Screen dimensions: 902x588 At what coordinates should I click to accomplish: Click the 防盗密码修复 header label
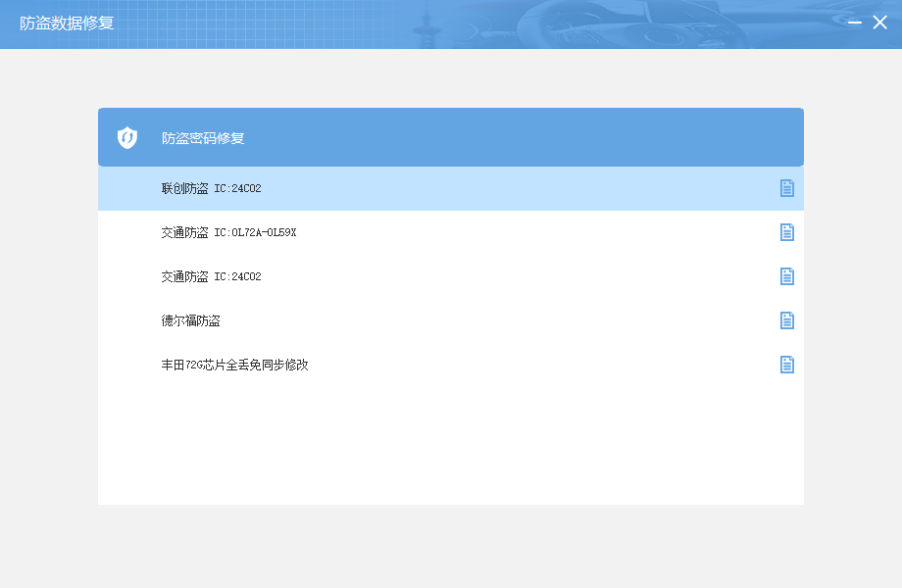(203, 138)
